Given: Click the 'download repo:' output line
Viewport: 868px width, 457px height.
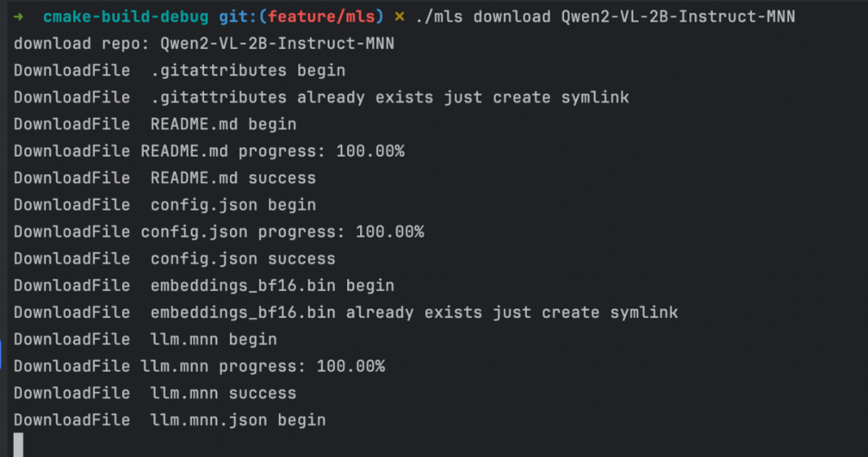Looking at the screenshot, I should click(x=204, y=43).
